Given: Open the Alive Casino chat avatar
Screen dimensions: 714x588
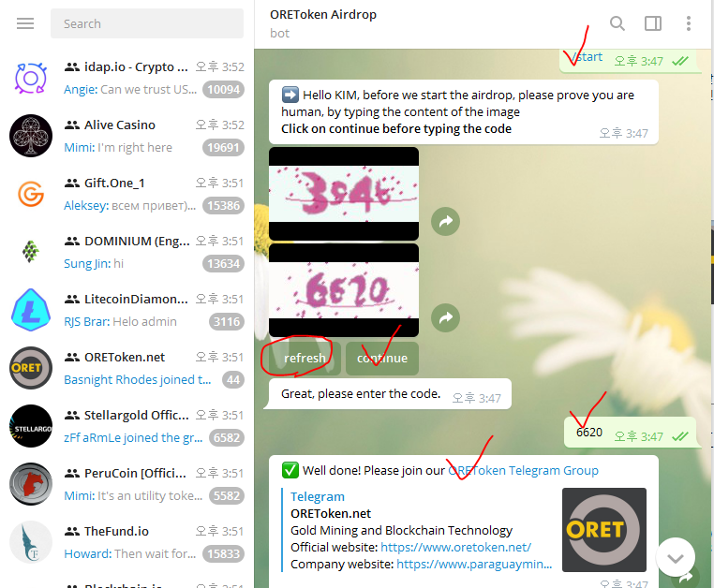Looking at the screenshot, I should tap(31, 136).
